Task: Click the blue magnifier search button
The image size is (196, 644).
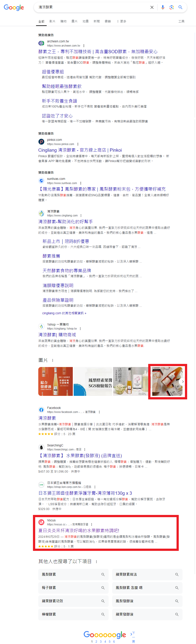Action: point(180,7)
